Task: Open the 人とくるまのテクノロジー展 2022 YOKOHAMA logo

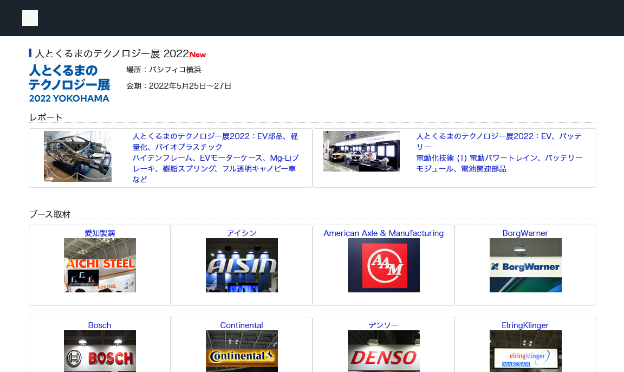Action: pos(69,84)
